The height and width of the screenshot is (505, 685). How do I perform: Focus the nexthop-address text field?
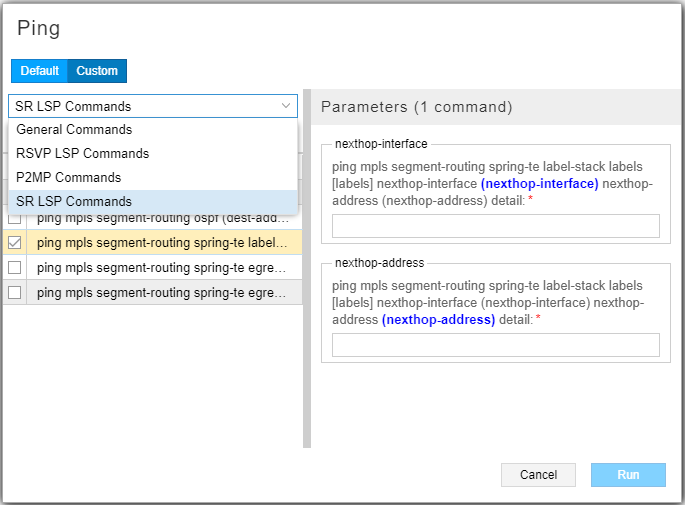pos(495,345)
